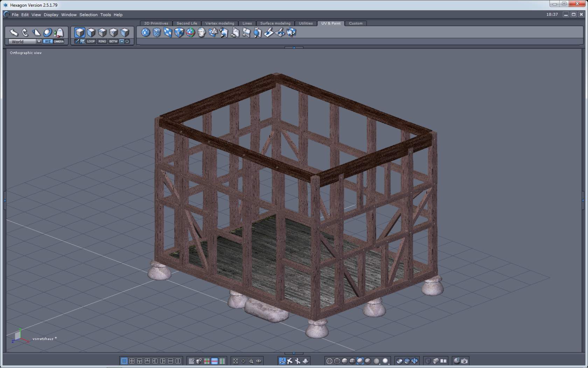This screenshot has height=368, width=588.
Task: Choose the four-view layout icon
Action: (x=132, y=361)
